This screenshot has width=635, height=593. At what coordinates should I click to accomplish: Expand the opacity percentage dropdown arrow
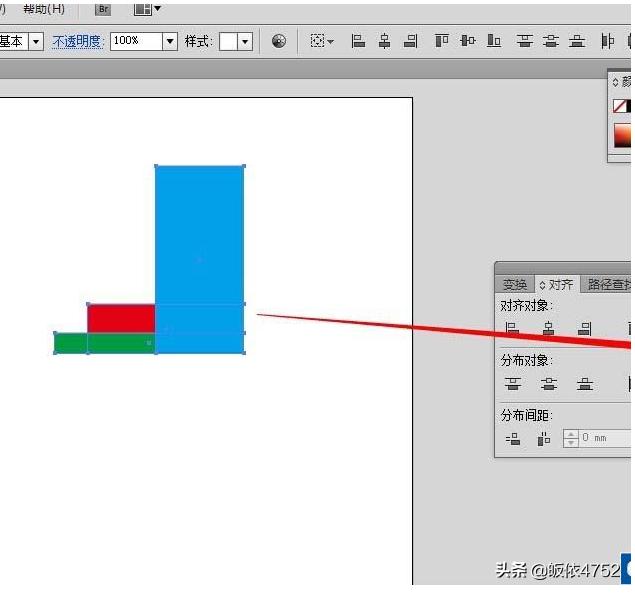pyautogui.click(x=170, y=41)
